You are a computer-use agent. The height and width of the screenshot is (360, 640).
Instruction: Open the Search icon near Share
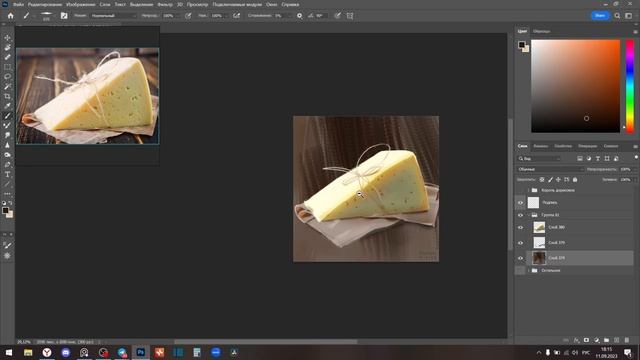[617, 16]
